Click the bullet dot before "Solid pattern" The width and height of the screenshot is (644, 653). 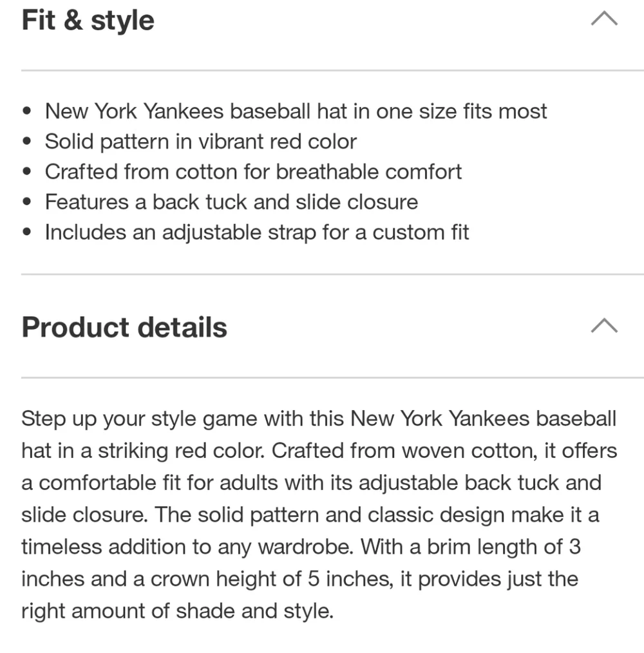(x=27, y=142)
